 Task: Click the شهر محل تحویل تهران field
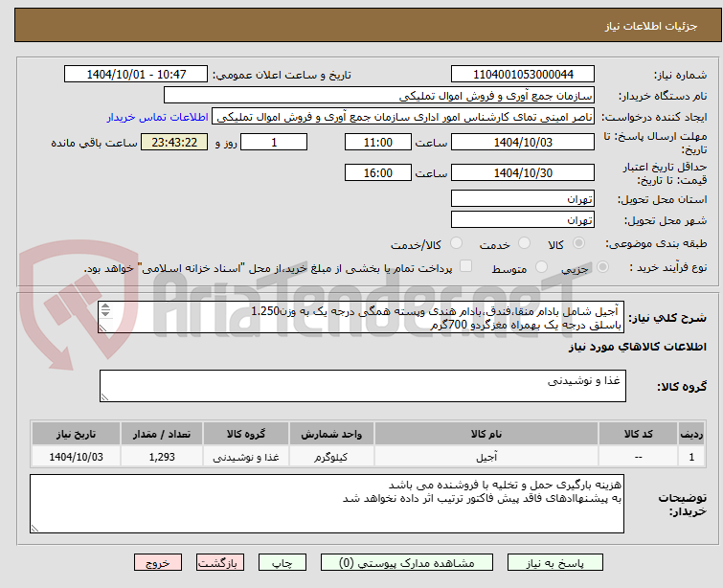pyautogui.click(x=523, y=220)
